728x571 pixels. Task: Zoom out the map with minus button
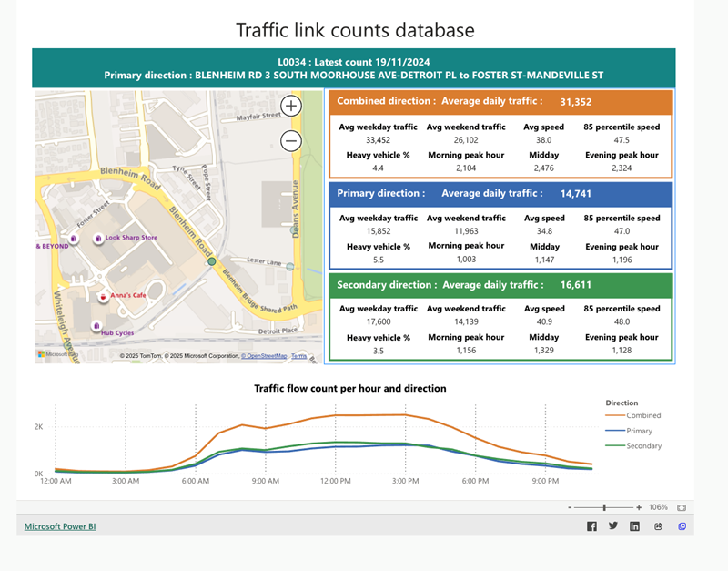tap(291, 141)
